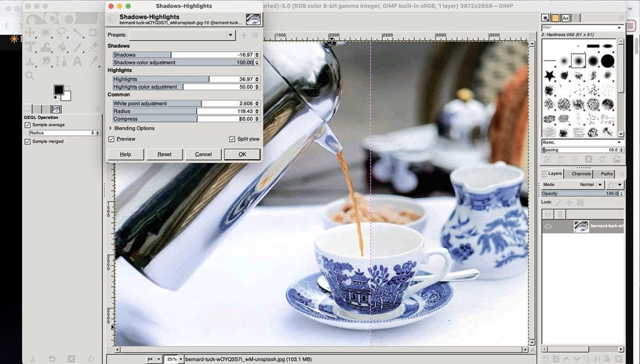Viewport: 640px width, 364px height.
Task: Open the Fonts (Aa) tab in dock
Action: [566, 18]
